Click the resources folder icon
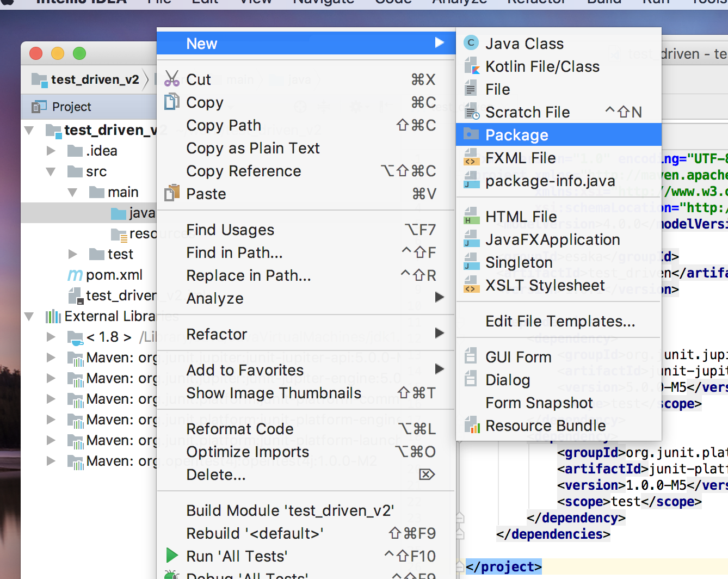The height and width of the screenshot is (579, 728). click(x=119, y=234)
